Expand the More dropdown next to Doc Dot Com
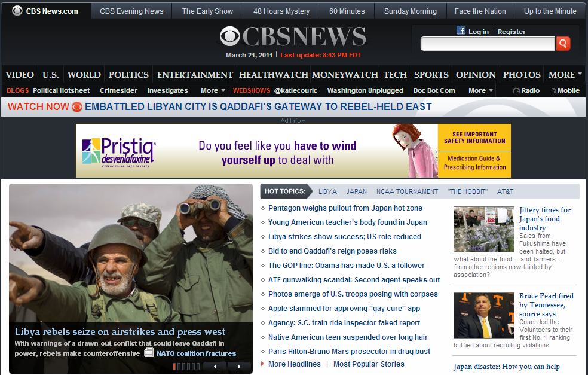This screenshot has height=375, width=588. pyautogui.click(x=481, y=90)
